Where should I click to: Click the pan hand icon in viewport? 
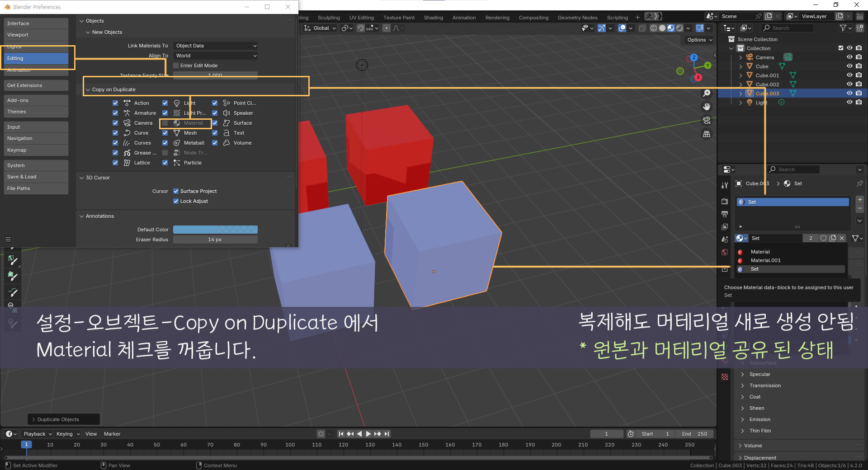point(707,107)
